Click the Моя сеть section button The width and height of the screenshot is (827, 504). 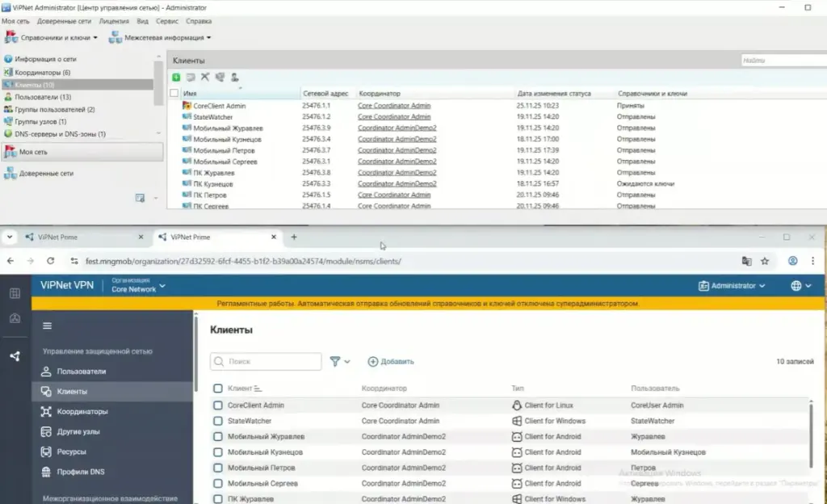pos(82,152)
